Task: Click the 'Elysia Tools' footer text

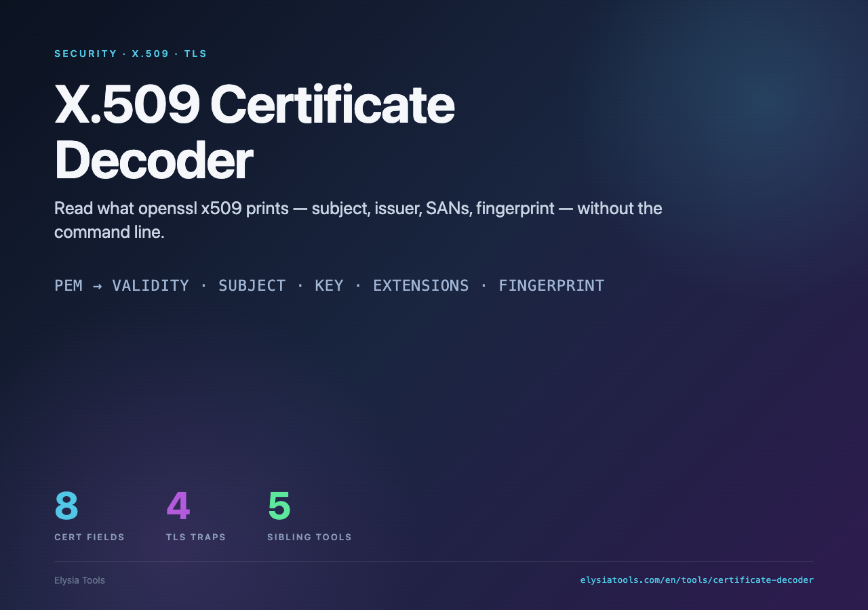Action: (x=79, y=580)
